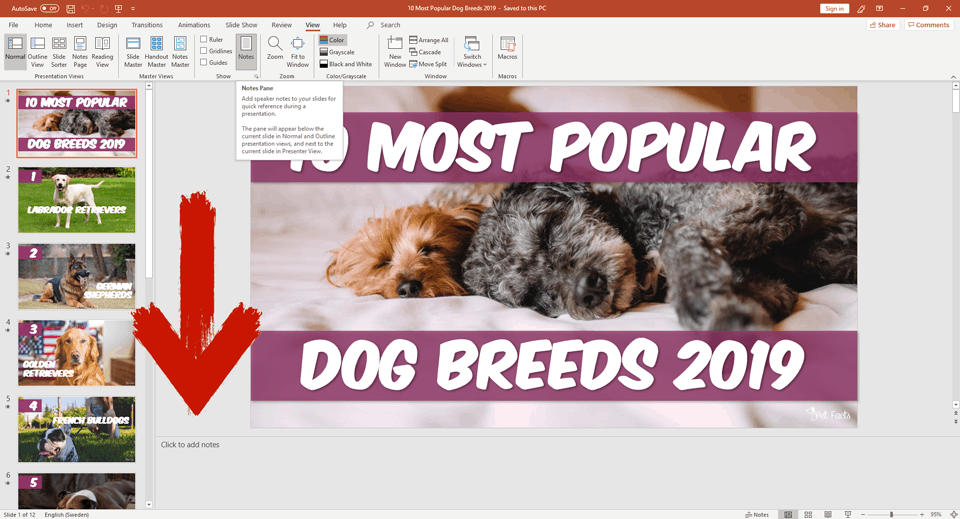Select Black and White display mode
Image resolution: width=960 pixels, height=519 pixels.
click(x=345, y=64)
